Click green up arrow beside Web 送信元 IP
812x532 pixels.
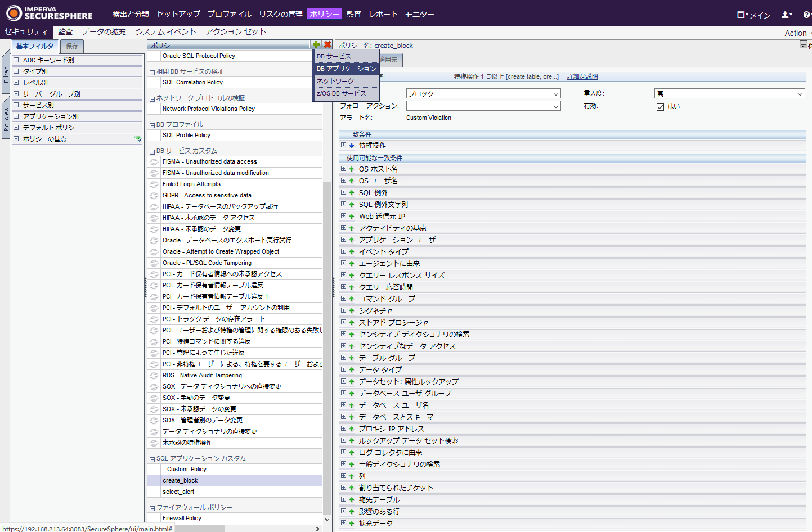pos(352,216)
